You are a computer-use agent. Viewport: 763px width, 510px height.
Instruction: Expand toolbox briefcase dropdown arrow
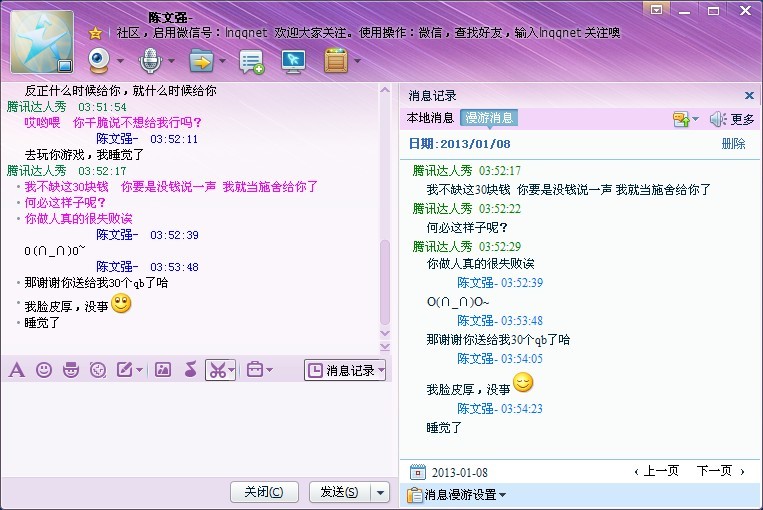270,371
